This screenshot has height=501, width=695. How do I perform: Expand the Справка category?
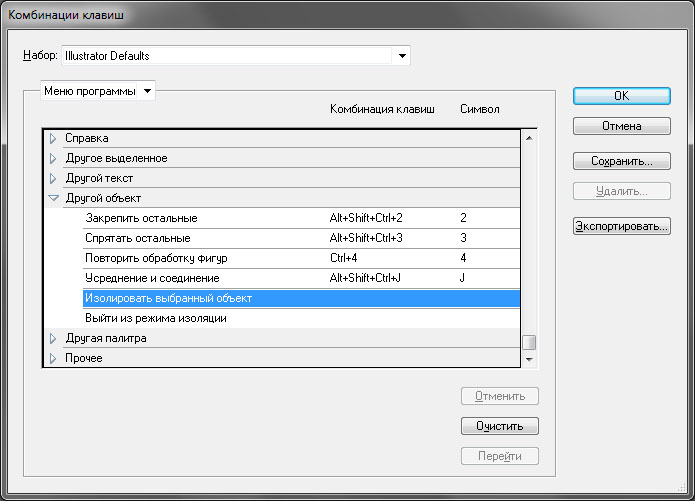tap(53, 138)
